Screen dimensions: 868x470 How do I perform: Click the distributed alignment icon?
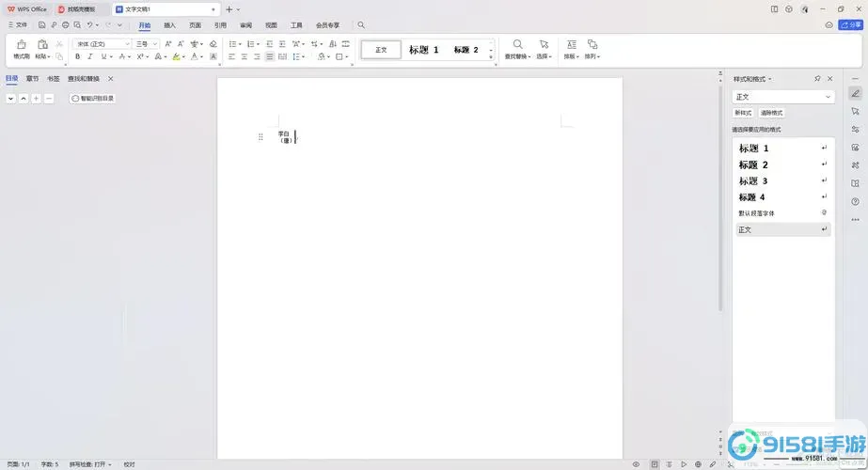pos(282,56)
